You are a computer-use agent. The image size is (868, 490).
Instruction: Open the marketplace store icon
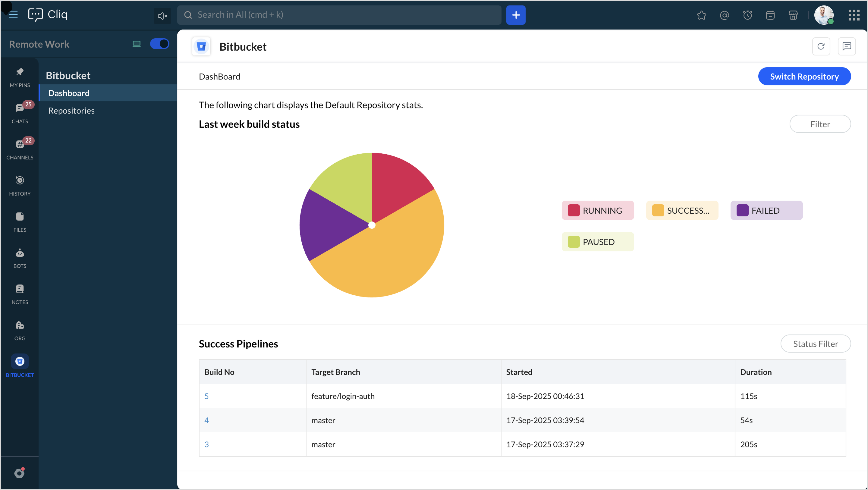coord(793,15)
